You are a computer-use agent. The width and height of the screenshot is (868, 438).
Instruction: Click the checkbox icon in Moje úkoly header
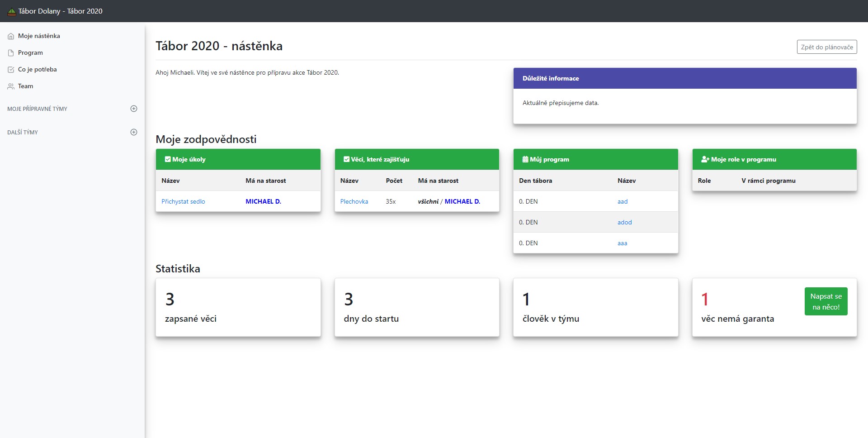click(168, 159)
